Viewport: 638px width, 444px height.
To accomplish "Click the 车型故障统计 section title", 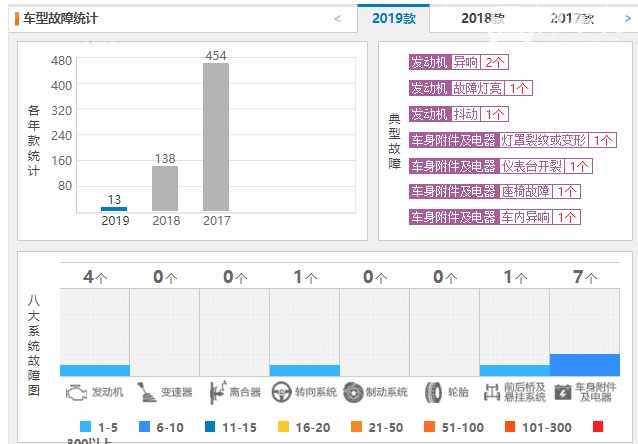I will pos(61,18).
